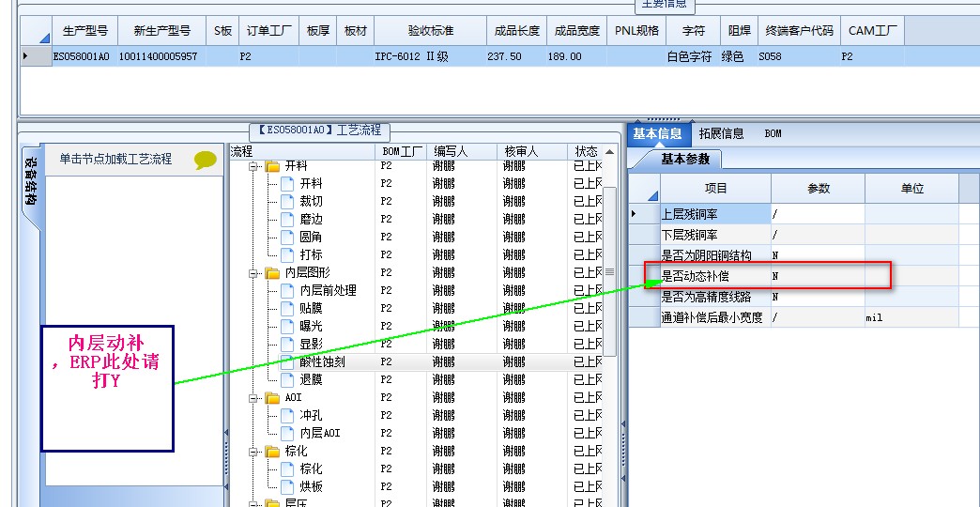Screen dimensions: 980x507
Task: Open the BOM tab
Action: point(773,133)
